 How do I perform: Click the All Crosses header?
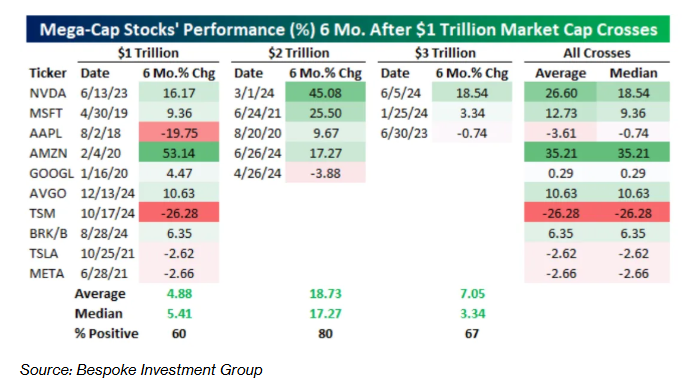597,53
